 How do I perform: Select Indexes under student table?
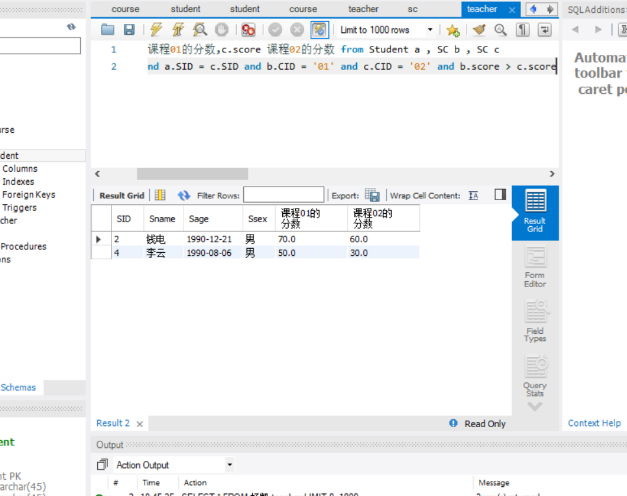18,182
